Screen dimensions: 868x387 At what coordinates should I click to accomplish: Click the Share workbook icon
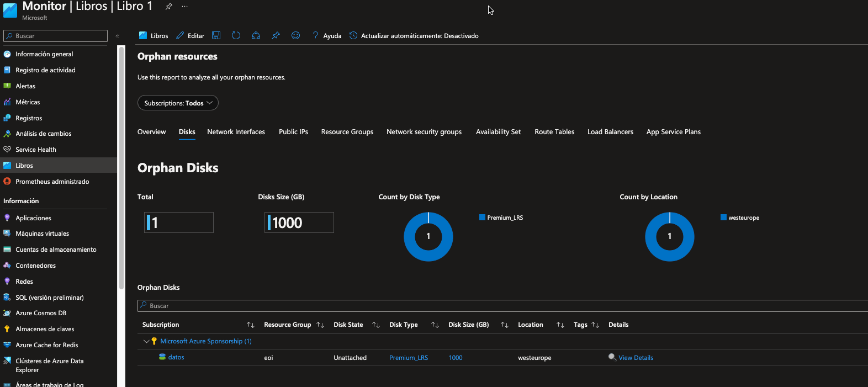pos(256,36)
